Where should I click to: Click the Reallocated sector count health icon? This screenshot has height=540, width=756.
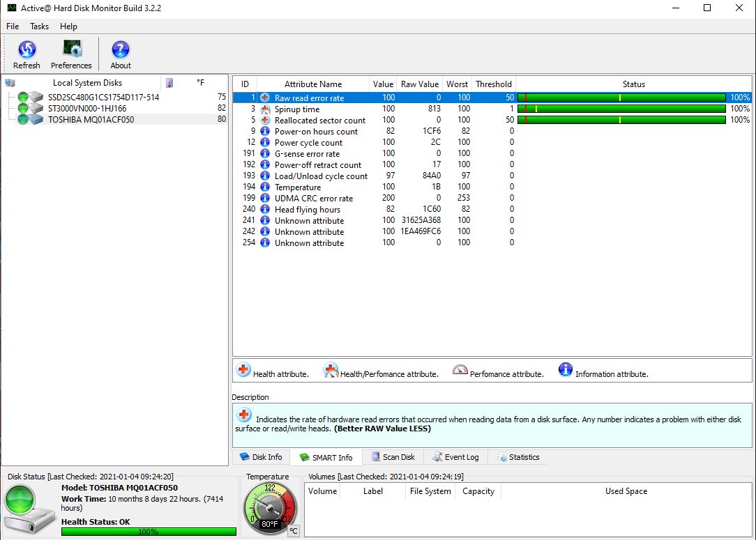click(265, 121)
